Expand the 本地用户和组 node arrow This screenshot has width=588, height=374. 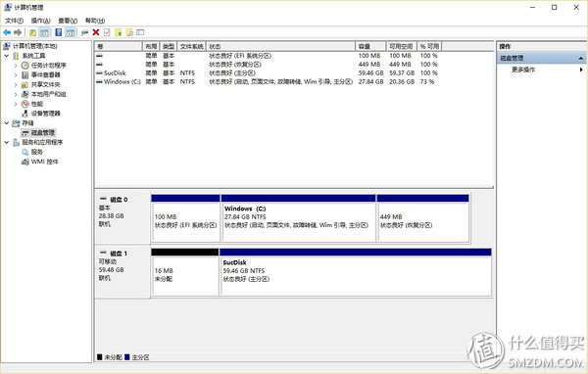[16, 94]
